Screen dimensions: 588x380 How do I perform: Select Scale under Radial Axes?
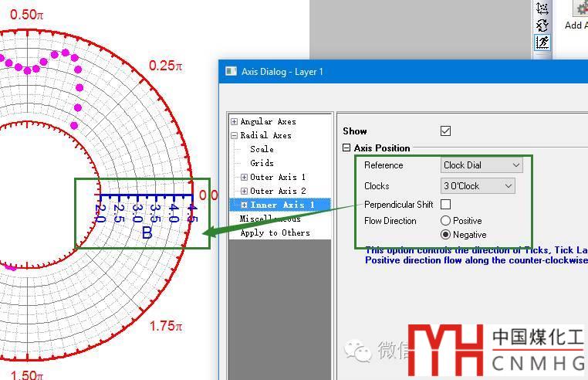[x=262, y=149]
